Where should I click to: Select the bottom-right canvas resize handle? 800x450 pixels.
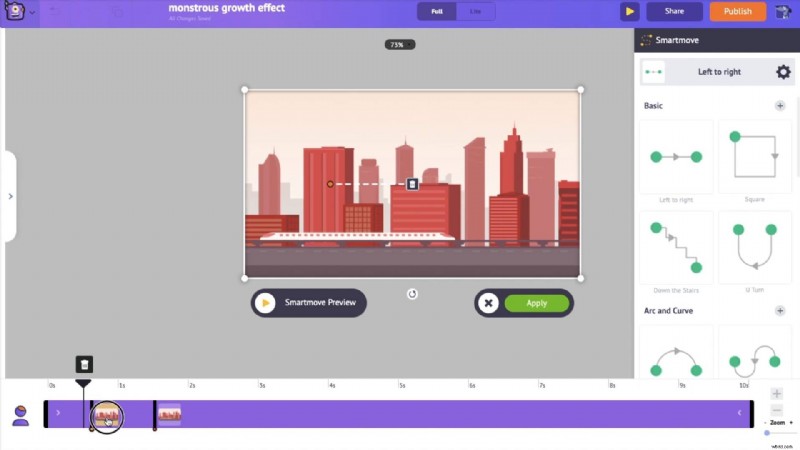581,279
